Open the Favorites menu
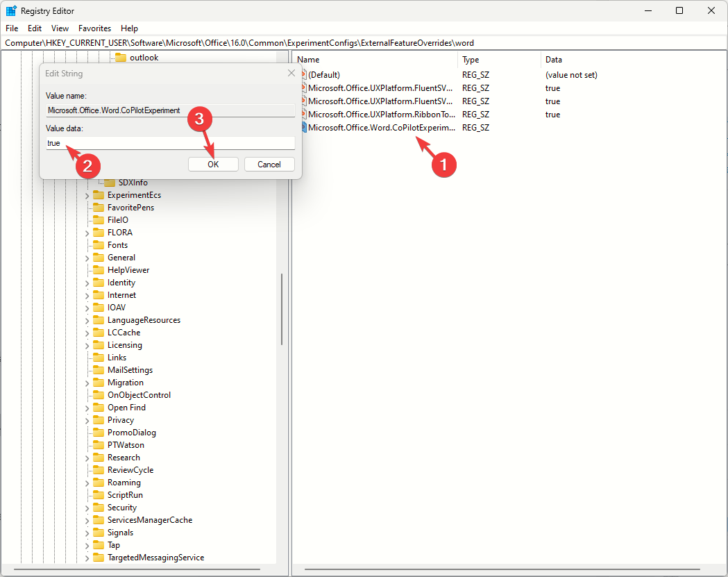This screenshot has width=728, height=577. pyautogui.click(x=94, y=28)
